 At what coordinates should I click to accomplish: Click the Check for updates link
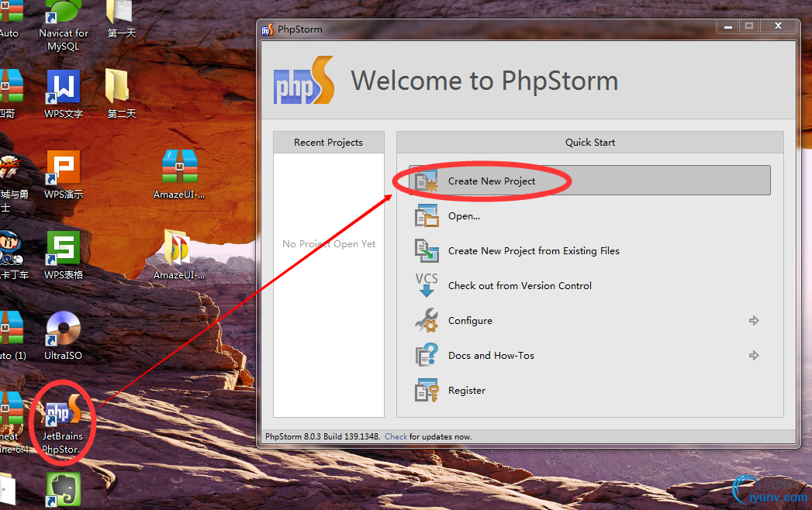396,436
